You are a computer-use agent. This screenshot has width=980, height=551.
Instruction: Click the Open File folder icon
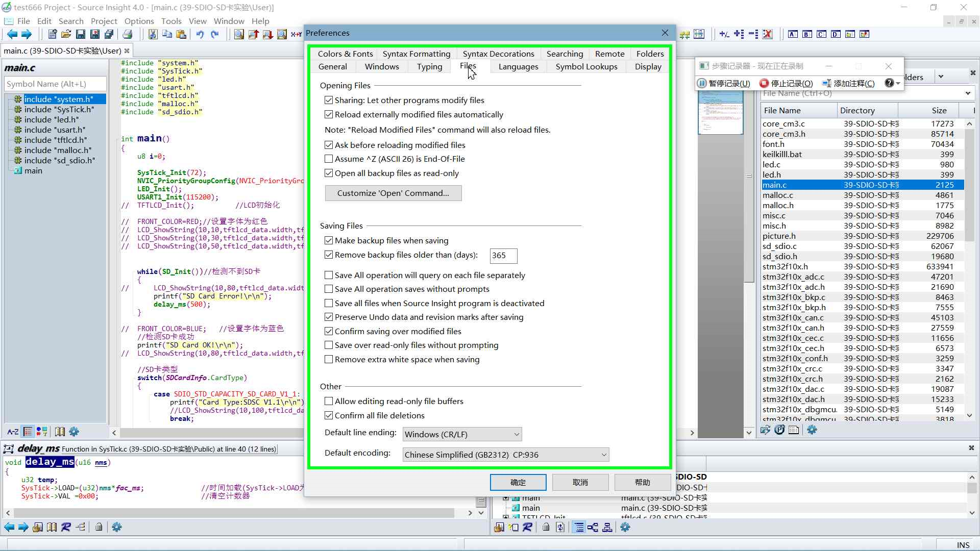coord(66,34)
